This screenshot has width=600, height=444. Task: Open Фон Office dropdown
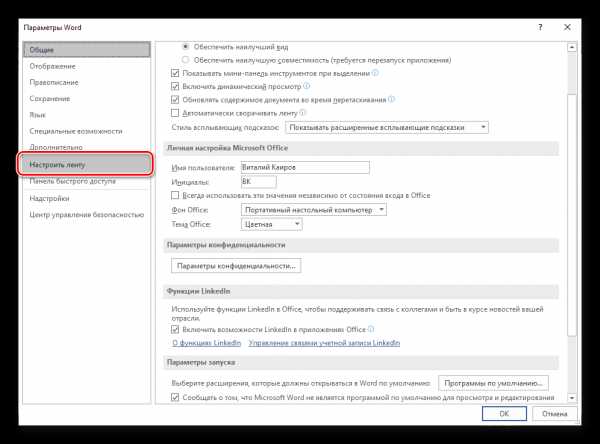click(314, 210)
